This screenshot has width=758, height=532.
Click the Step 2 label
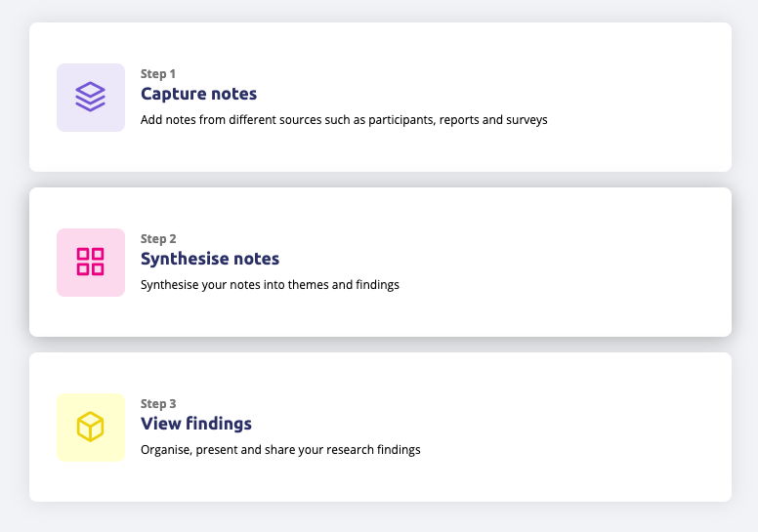[158, 239]
